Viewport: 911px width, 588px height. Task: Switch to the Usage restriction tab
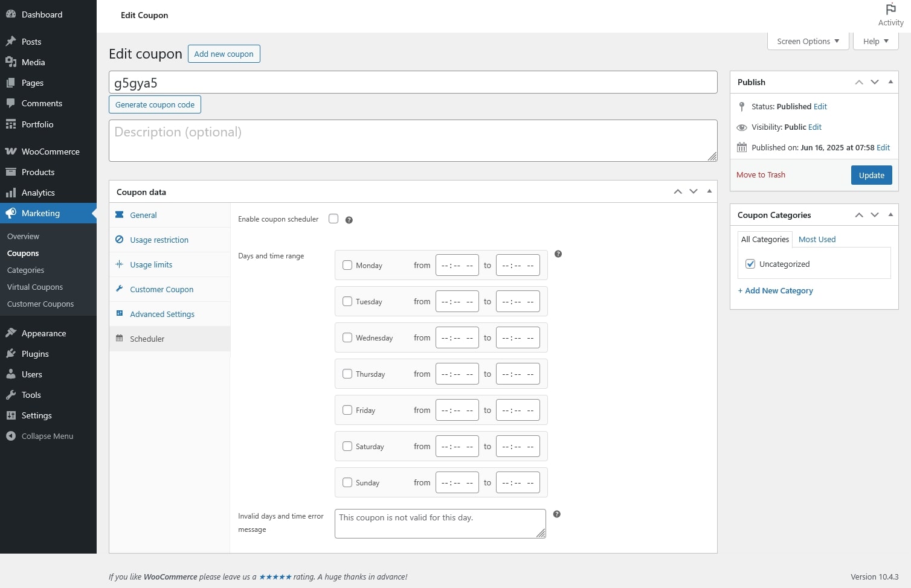click(x=159, y=240)
